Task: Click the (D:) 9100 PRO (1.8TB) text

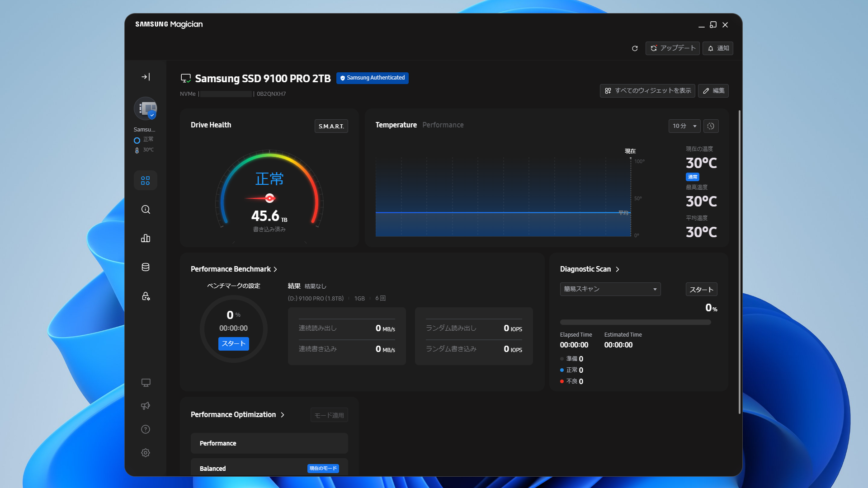Action: point(316,299)
